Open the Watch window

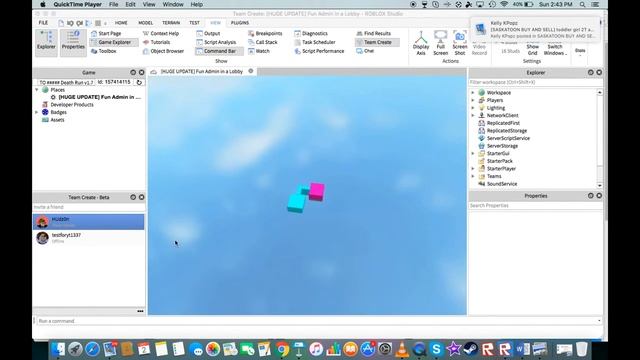point(259,51)
